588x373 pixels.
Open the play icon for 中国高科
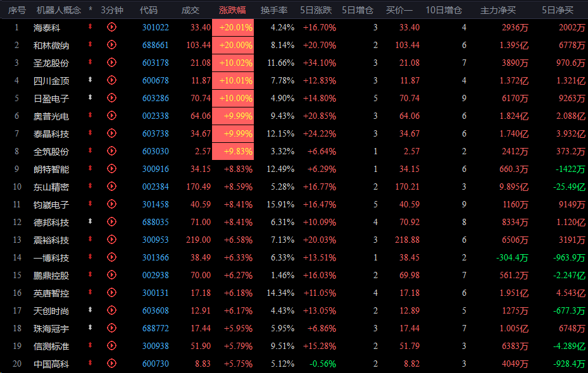pos(112,364)
